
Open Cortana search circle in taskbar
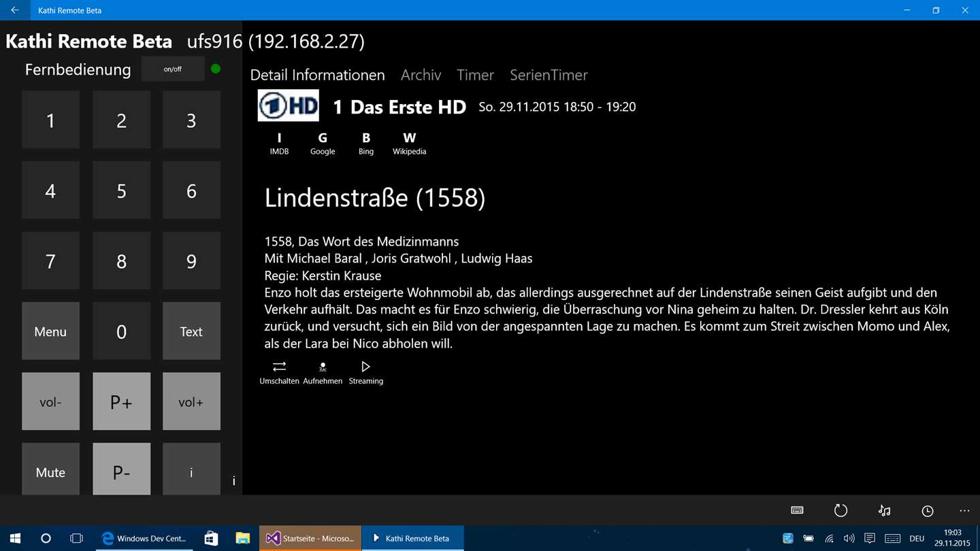[x=46, y=538]
